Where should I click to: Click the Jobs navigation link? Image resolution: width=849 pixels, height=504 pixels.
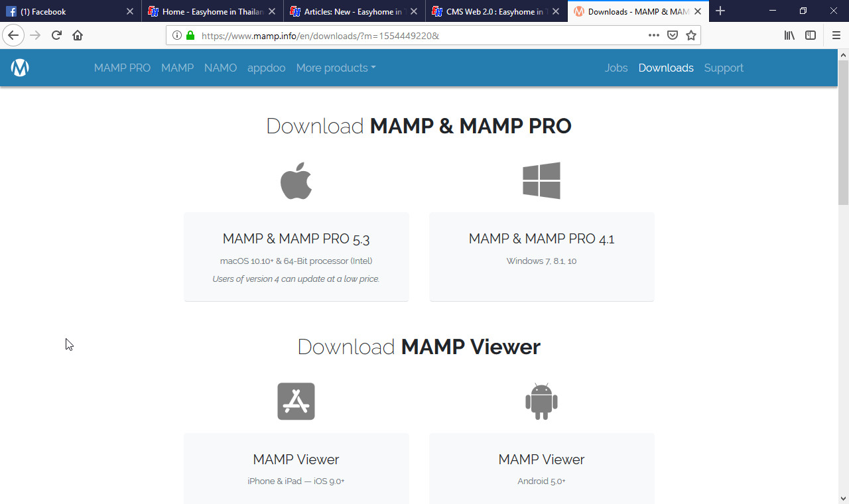pyautogui.click(x=616, y=68)
